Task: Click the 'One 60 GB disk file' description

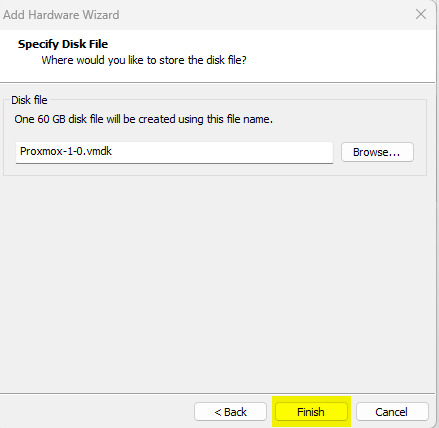Action: pyautogui.click(x=143, y=119)
